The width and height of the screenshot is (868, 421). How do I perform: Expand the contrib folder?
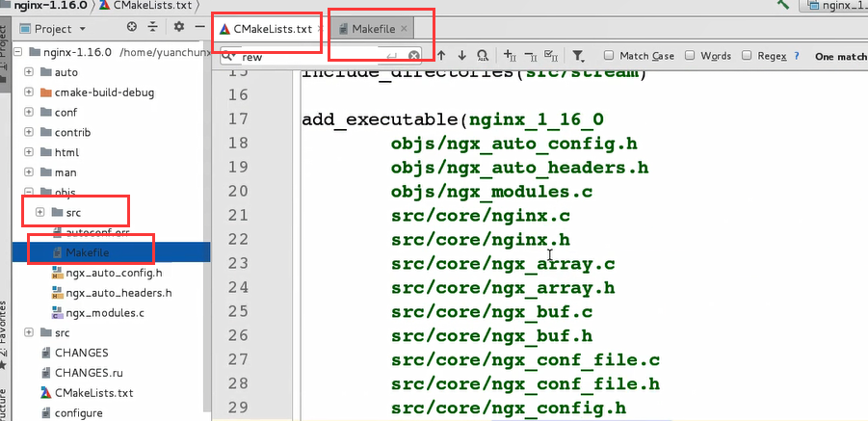click(29, 133)
